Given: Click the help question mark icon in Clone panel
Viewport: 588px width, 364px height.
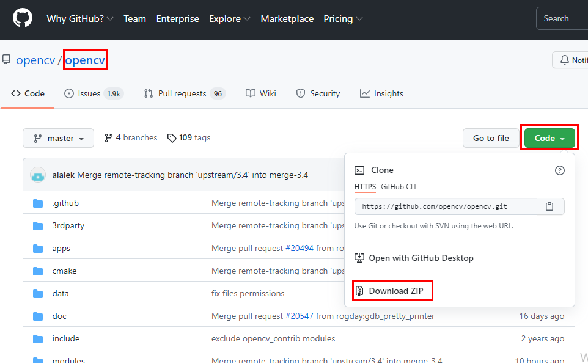Looking at the screenshot, I should click(x=559, y=170).
